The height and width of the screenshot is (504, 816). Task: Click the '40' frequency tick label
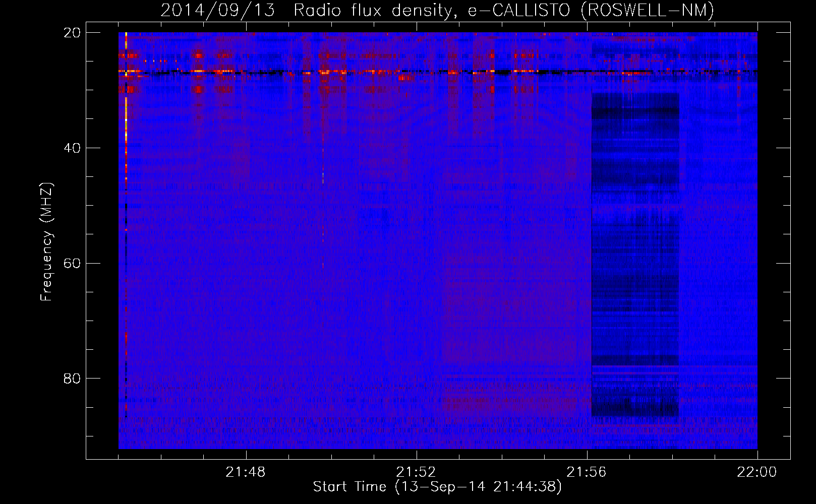[72, 148]
